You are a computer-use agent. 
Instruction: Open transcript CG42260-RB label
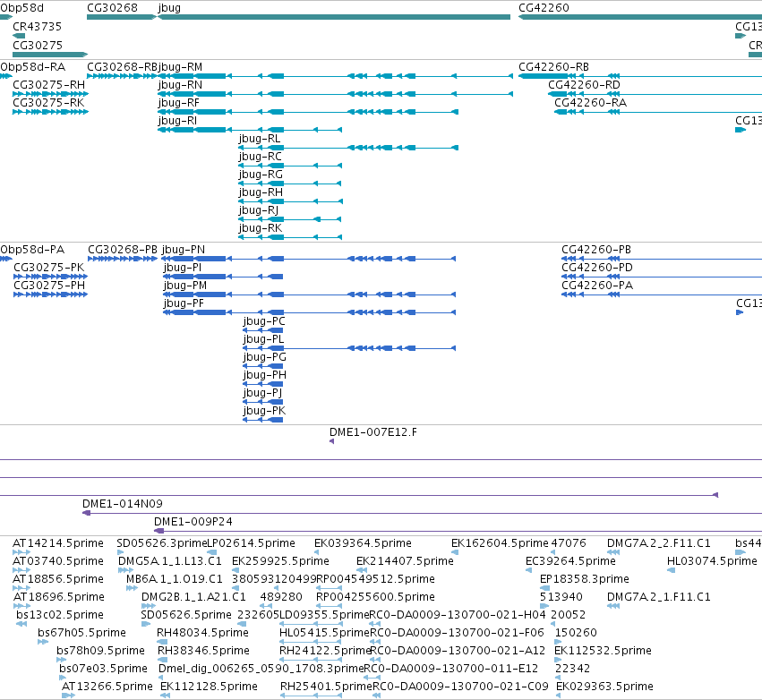pos(553,67)
